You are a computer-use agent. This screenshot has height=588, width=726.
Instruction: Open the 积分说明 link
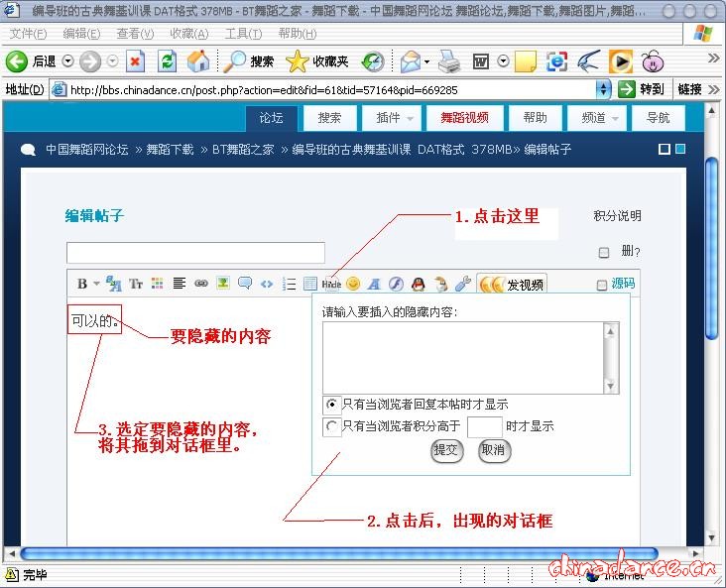(x=617, y=216)
